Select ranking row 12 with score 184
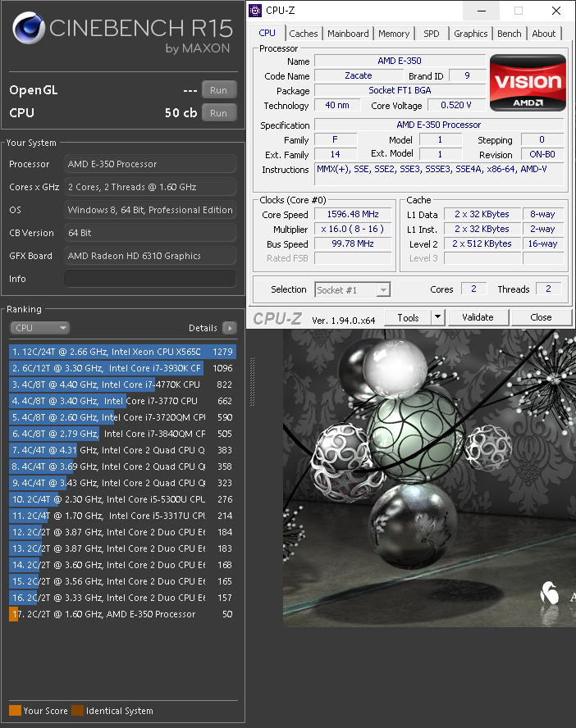 [x=122, y=532]
